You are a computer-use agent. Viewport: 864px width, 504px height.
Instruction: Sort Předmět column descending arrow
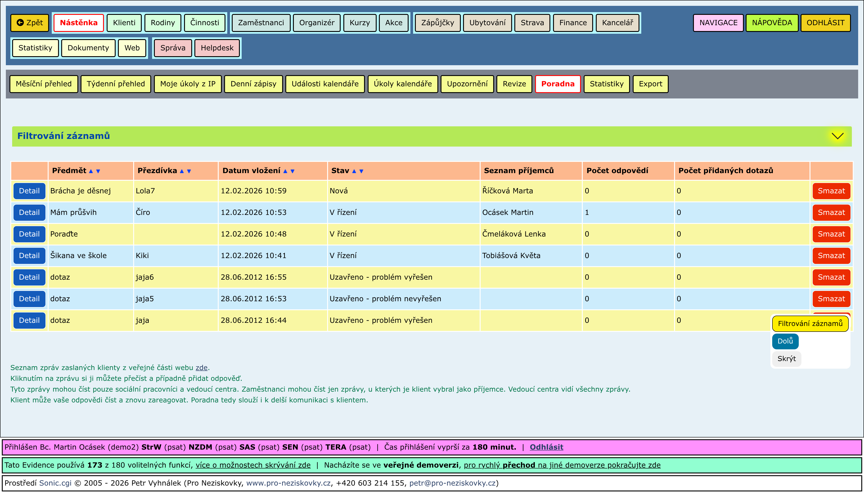point(98,171)
